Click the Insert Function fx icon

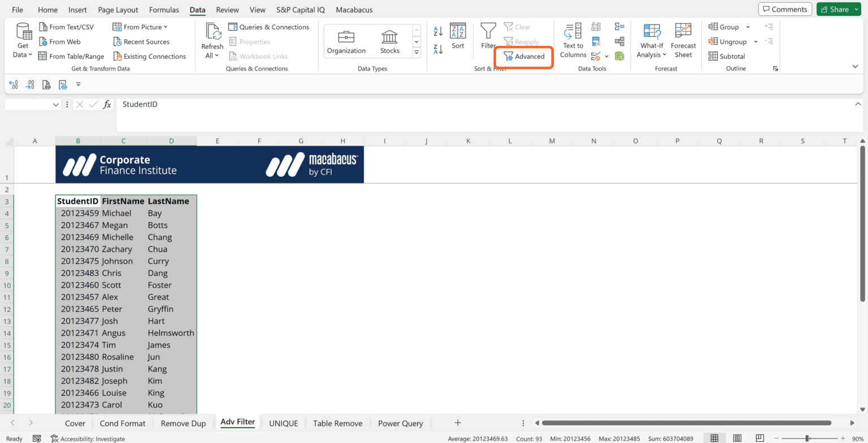click(107, 104)
